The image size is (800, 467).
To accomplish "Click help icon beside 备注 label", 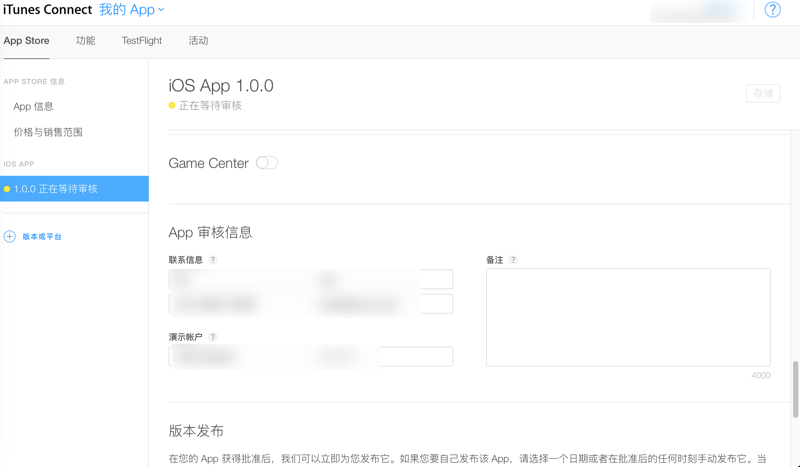I will 513,260.
